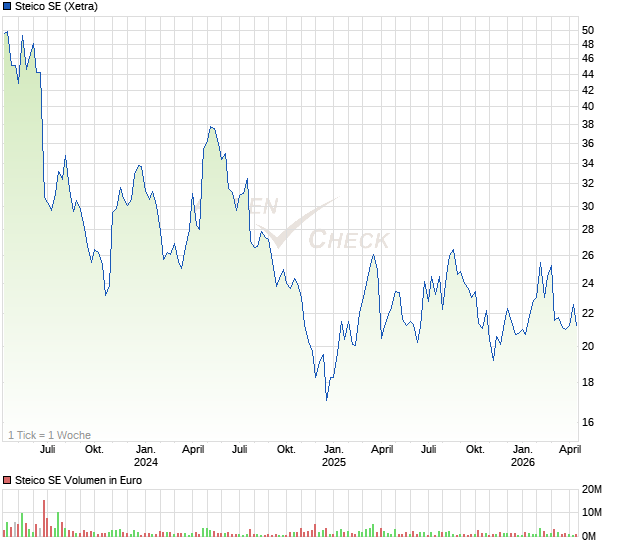
Task: Click the '1 Tick = 1 Woche' note
Action: [x=49, y=435]
